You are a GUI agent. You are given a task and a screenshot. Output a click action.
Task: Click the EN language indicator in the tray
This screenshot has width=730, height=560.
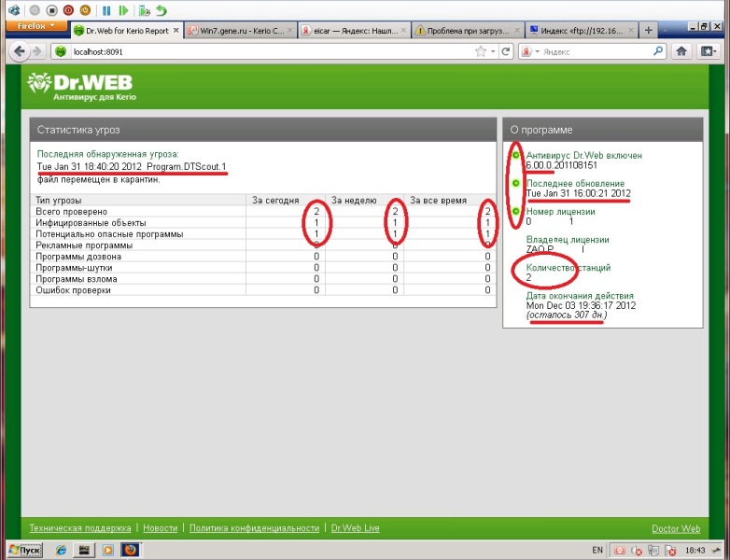coord(597,551)
